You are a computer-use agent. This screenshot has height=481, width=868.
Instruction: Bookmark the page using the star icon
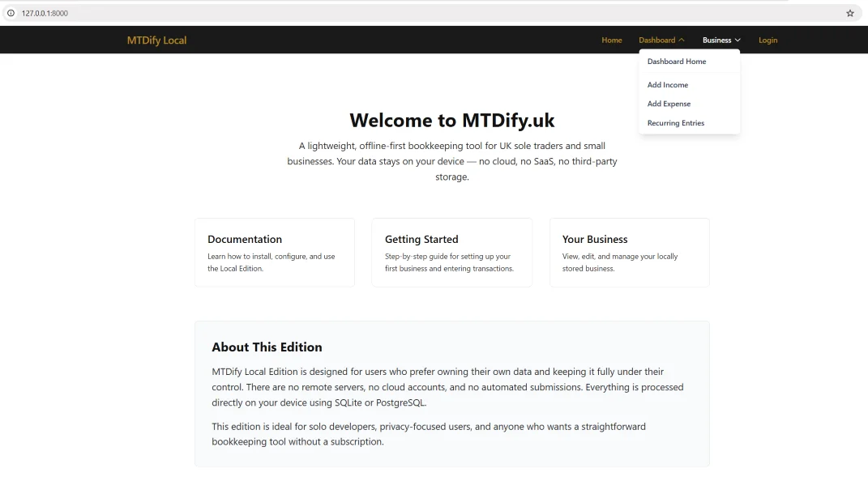click(x=849, y=13)
